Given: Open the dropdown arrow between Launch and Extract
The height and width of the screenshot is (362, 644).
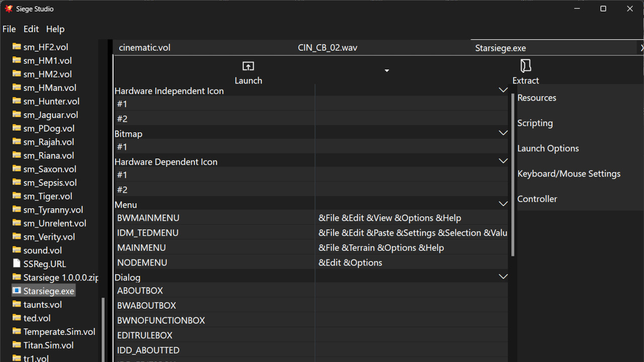Looking at the screenshot, I should click(386, 70).
